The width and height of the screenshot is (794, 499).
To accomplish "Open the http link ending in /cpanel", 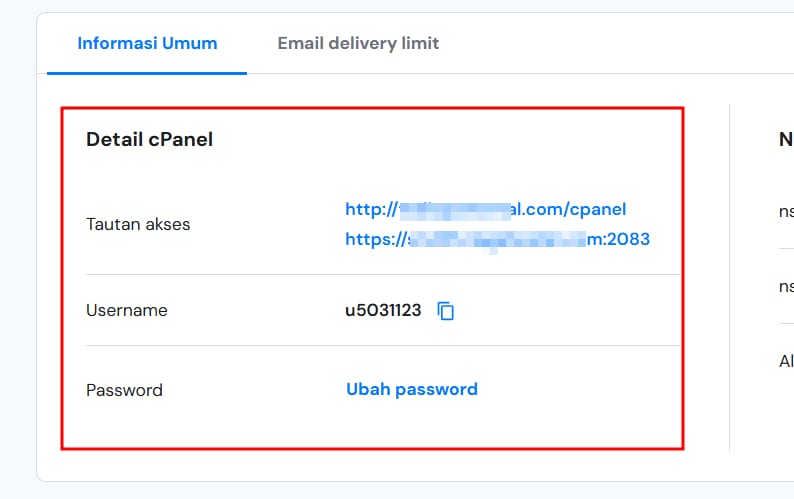I will point(485,209).
